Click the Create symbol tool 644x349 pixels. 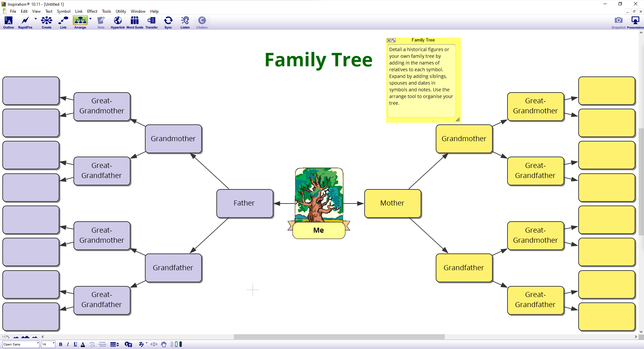click(47, 22)
